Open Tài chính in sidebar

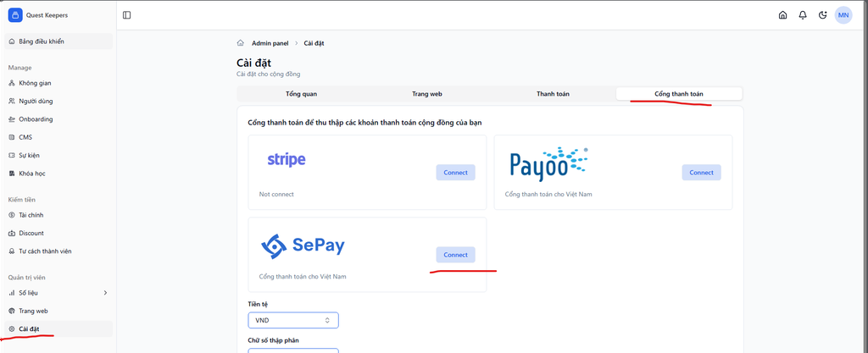[x=58, y=215]
